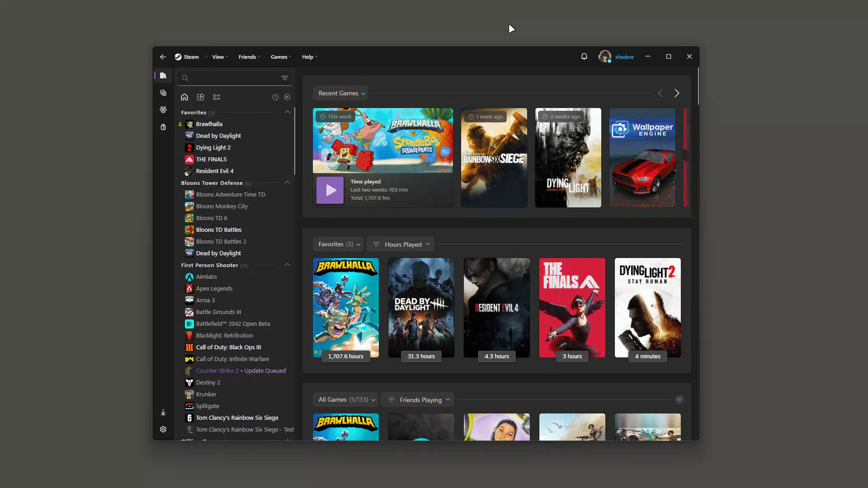868x488 pixels.
Task: Play Brawlhalla with the purple play button
Action: [330, 190]
